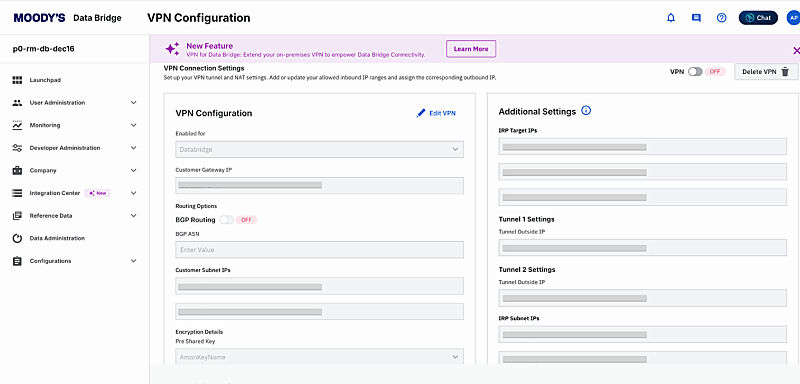Screen dimensions: 800x384
Task: Click the Data Bridge product title
Action: 97,18
